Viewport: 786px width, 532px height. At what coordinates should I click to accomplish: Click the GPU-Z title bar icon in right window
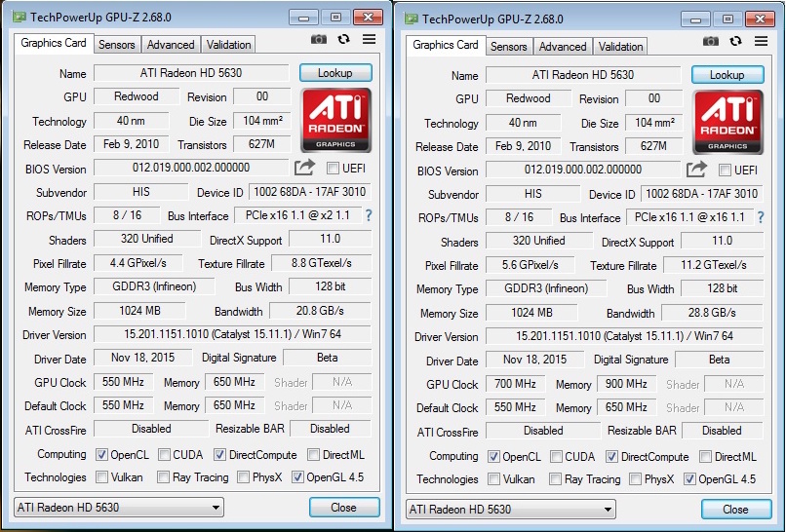(x=412, y=19)
